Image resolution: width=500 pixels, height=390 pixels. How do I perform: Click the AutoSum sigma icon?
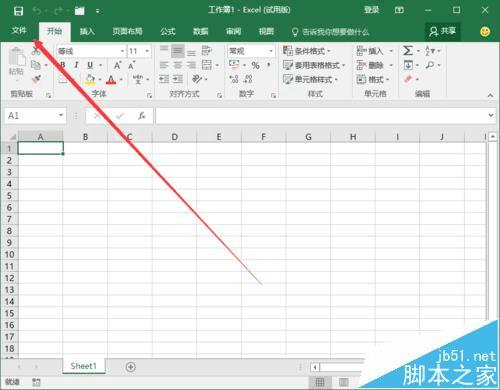click(x=408, y=51)
